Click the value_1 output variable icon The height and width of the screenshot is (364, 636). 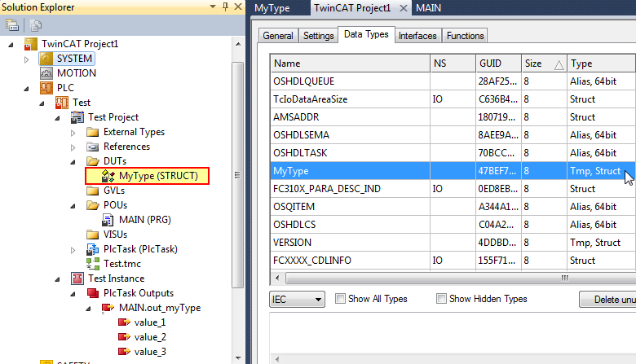[124, 322]
